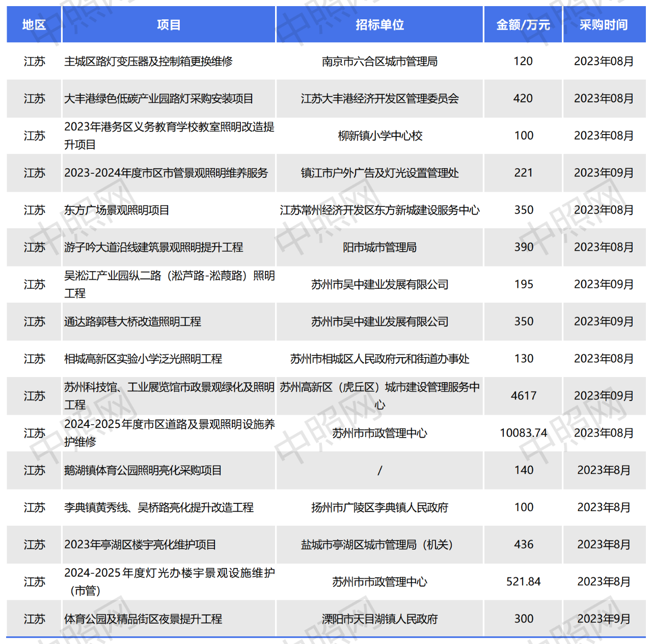Click 镇江市户外广告及灯光设置管理处 cell

tap(379, 173)
